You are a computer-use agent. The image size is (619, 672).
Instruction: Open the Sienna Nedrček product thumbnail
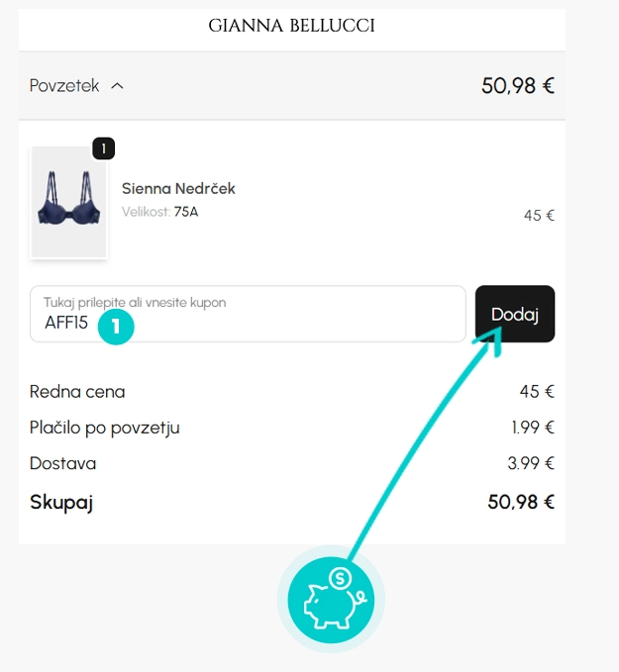68,202
